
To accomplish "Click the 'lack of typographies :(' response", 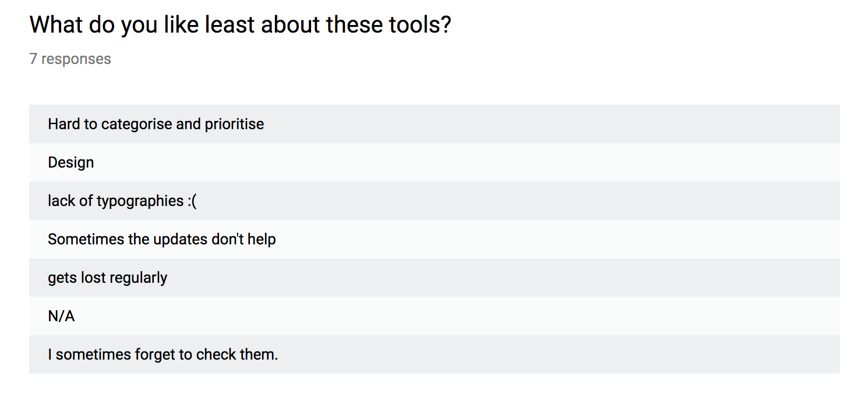I will pyautogui.click(x=435, y=201).
